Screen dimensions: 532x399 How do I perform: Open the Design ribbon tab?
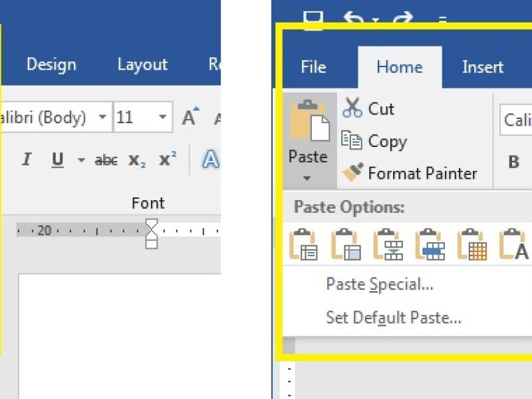coord(51,65)
